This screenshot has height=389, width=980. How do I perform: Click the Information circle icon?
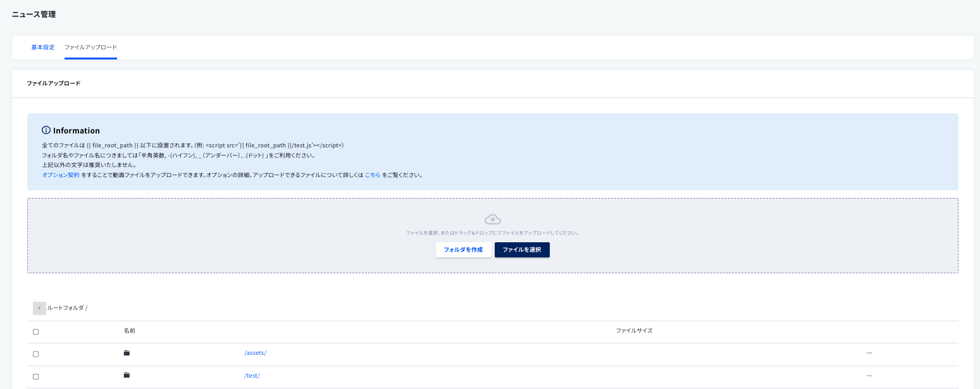tap(46, 130)
